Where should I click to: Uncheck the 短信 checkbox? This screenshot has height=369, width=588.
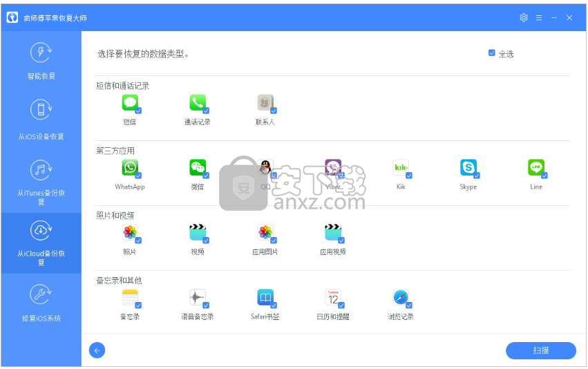point(138,111)
